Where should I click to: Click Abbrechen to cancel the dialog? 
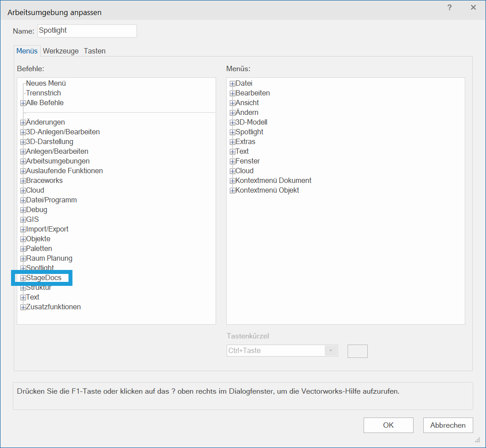pos(448,425)
